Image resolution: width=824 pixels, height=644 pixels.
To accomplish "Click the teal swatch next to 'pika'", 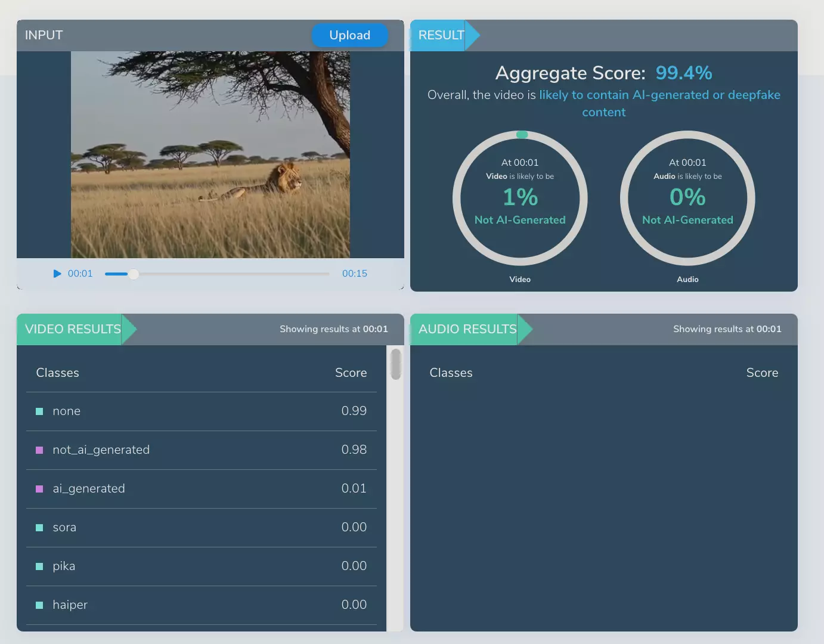I will 39,566.
